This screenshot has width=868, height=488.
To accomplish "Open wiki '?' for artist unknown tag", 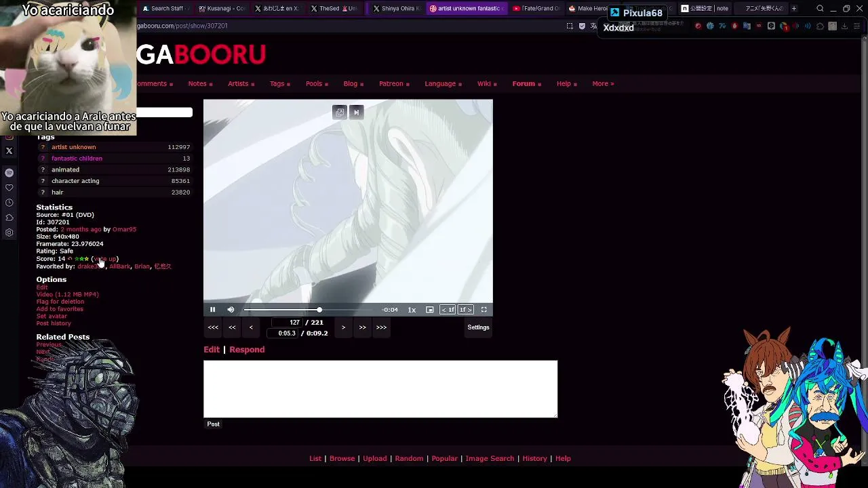I will click(43, 147).
